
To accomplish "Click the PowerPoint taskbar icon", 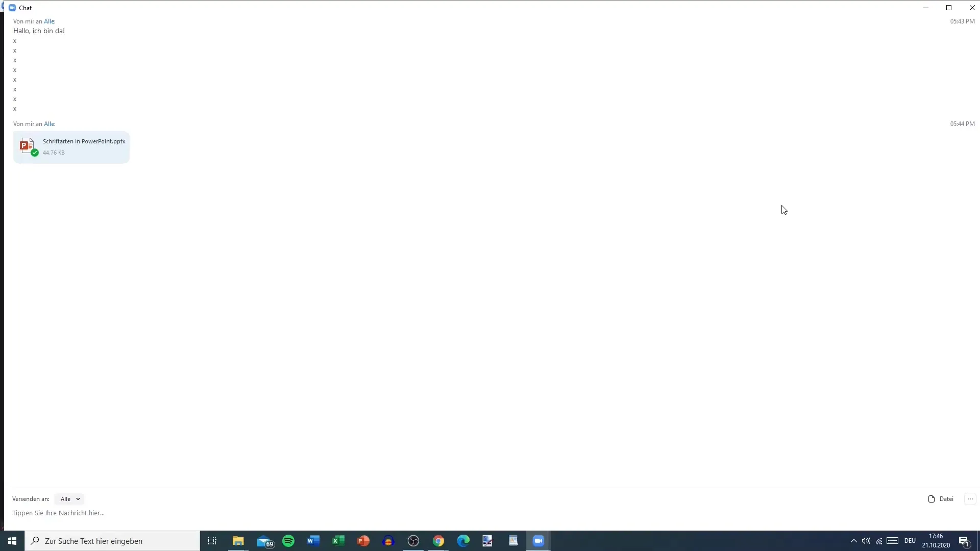I will pos(363,541).
